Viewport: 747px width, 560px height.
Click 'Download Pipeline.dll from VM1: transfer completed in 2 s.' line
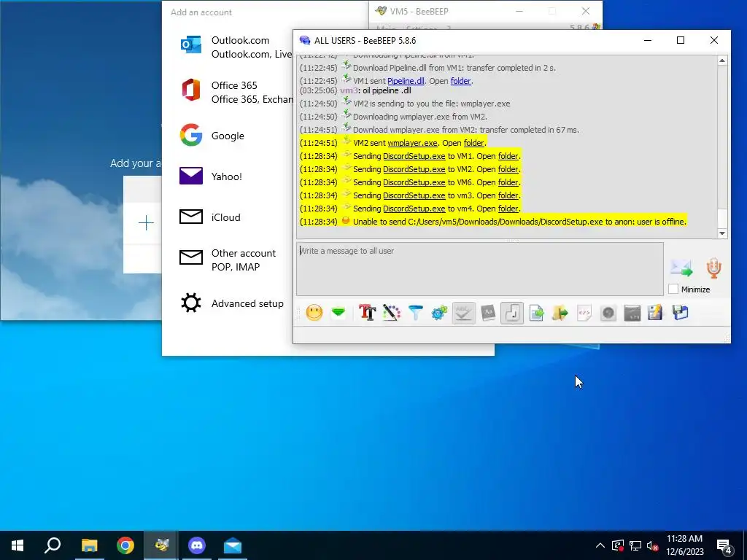454,68
